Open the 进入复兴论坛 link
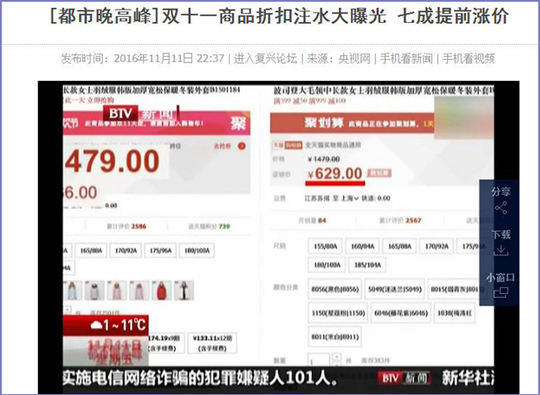 (265, 59)
